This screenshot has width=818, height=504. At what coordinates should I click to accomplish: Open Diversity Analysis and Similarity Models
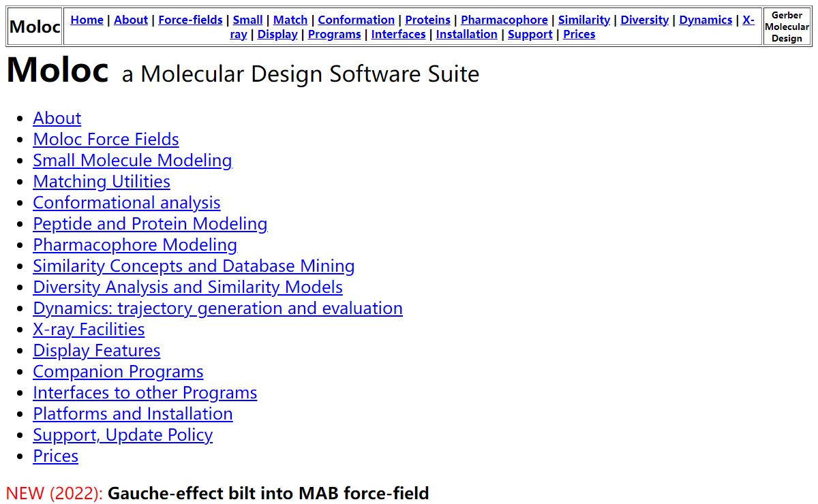click(187, 287)
